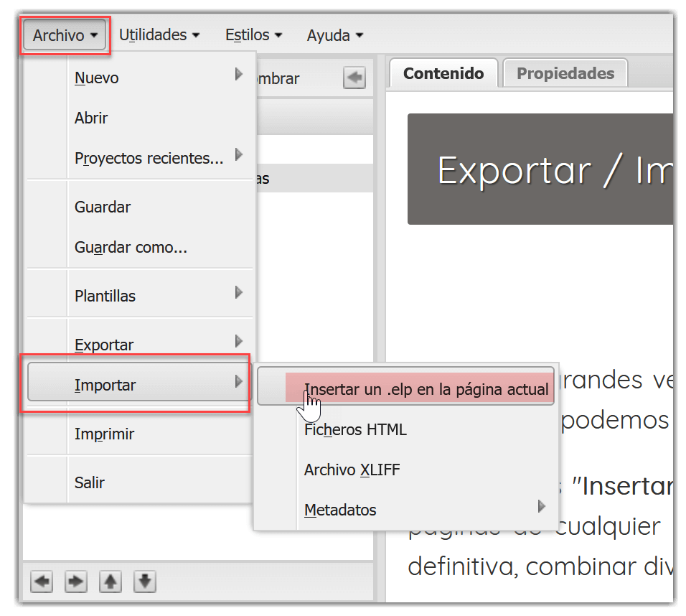Click Salir to exit the application

point(90,482)
